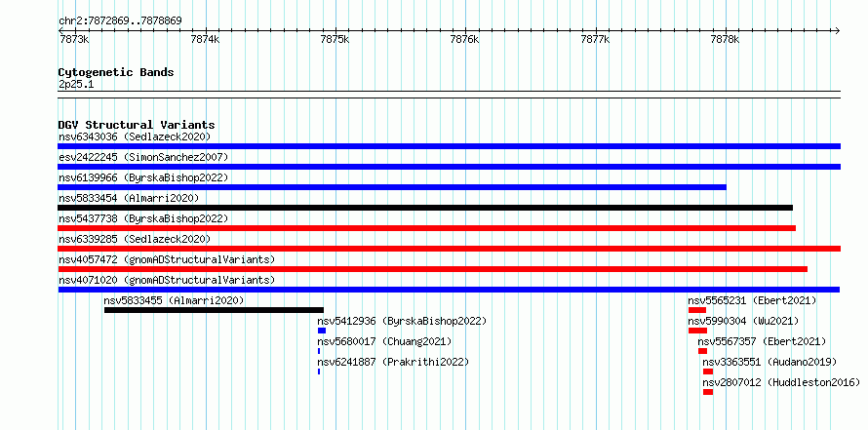Click the 7875k ruler tick label
868x430 pixels.
pyautogui.click(x=335, y=39)
